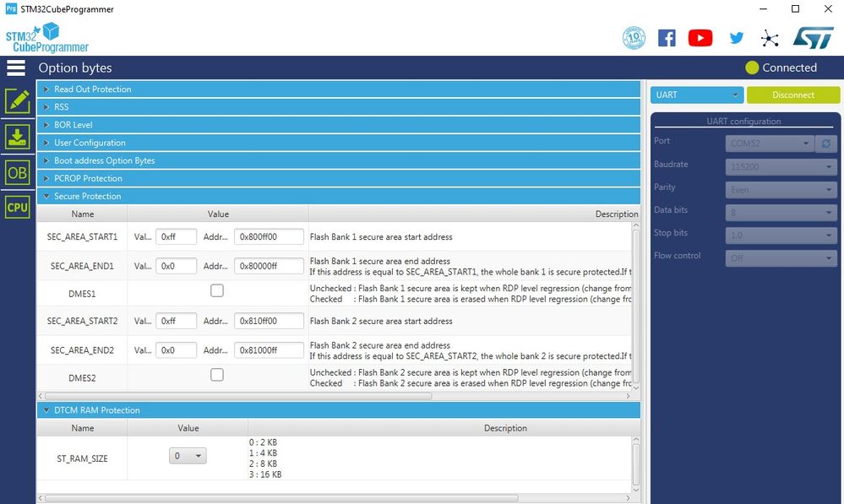Click SEC_AREA_START2 value field
This screenshot has width=844, height=504.
[176, 321]
